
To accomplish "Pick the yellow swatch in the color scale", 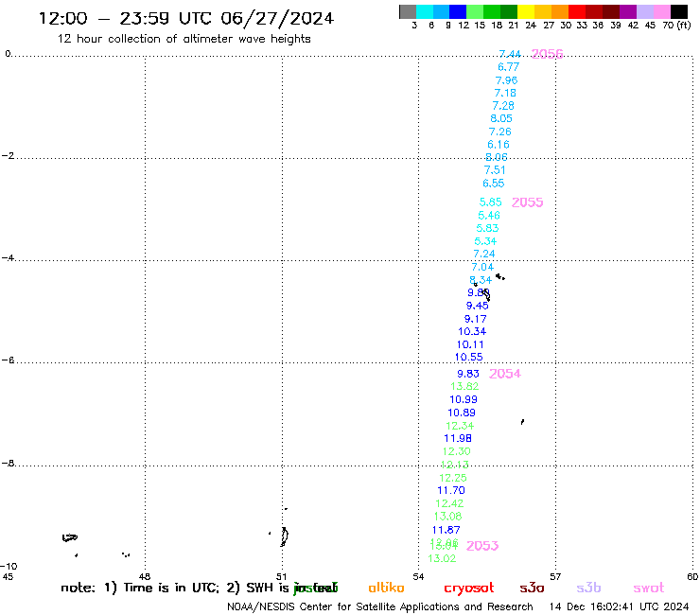I will point(526,11).
